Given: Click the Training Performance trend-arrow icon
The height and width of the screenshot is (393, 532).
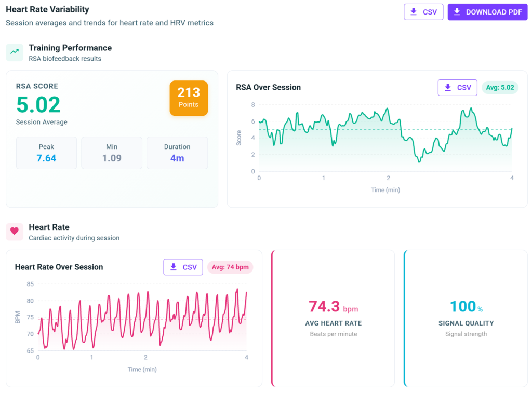Looking at the screenshot, I should point(15,52).
